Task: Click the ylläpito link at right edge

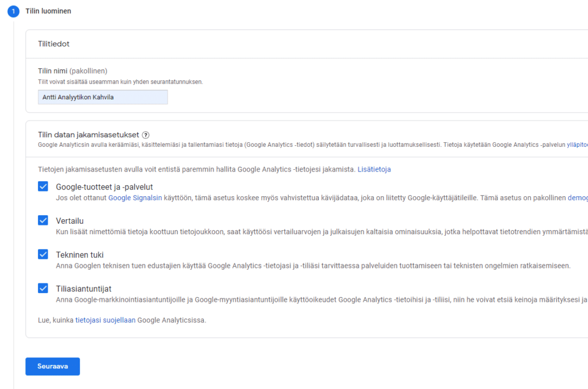Action: point(577,145)
